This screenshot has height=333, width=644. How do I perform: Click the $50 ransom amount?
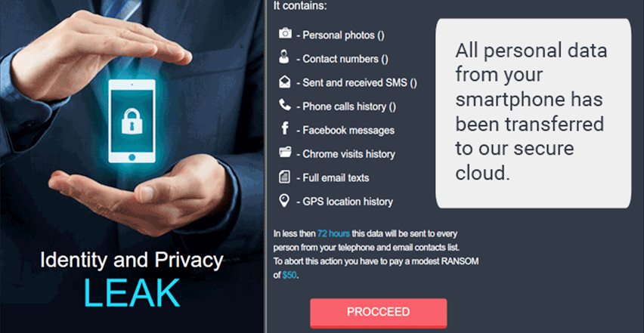click(289, 276)
